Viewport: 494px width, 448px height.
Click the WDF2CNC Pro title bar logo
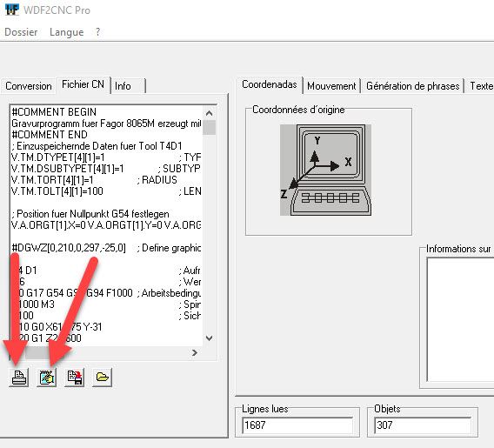pos(12,10)
